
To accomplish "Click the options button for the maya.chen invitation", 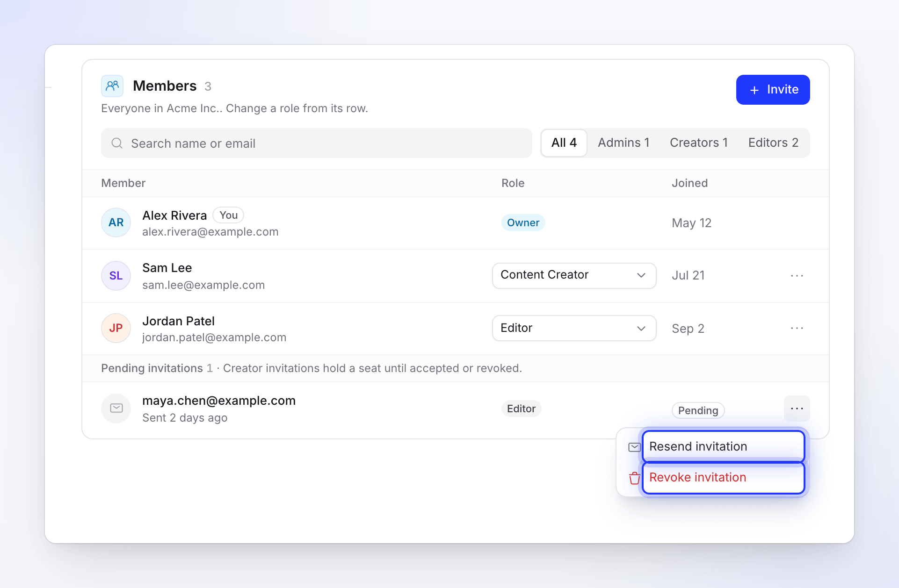I will pos(797,409).
